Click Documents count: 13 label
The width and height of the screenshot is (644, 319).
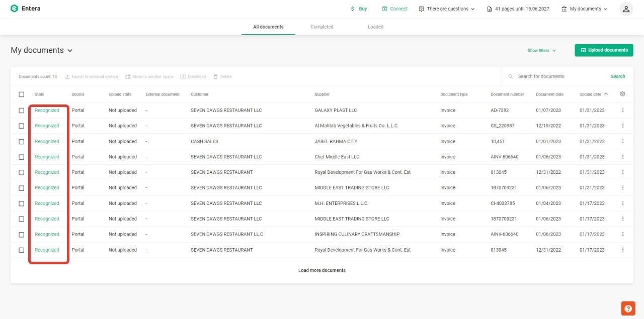click(38, 77)
